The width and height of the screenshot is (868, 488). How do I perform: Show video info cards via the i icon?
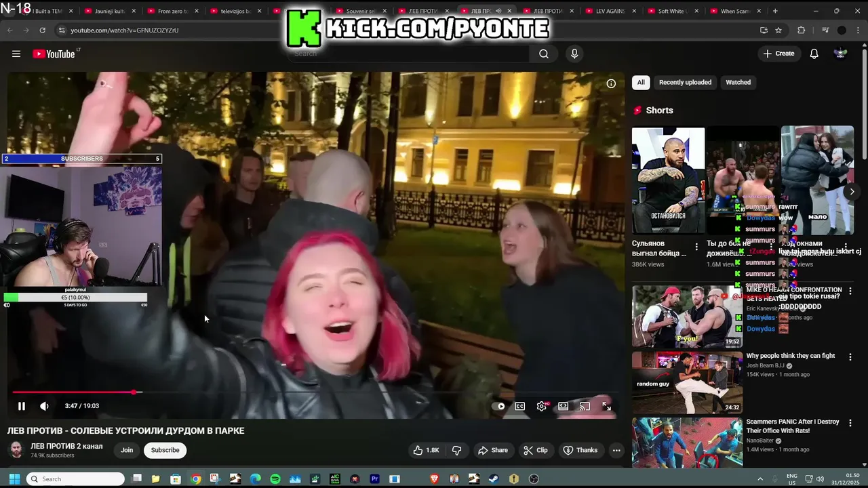[611, 83]
